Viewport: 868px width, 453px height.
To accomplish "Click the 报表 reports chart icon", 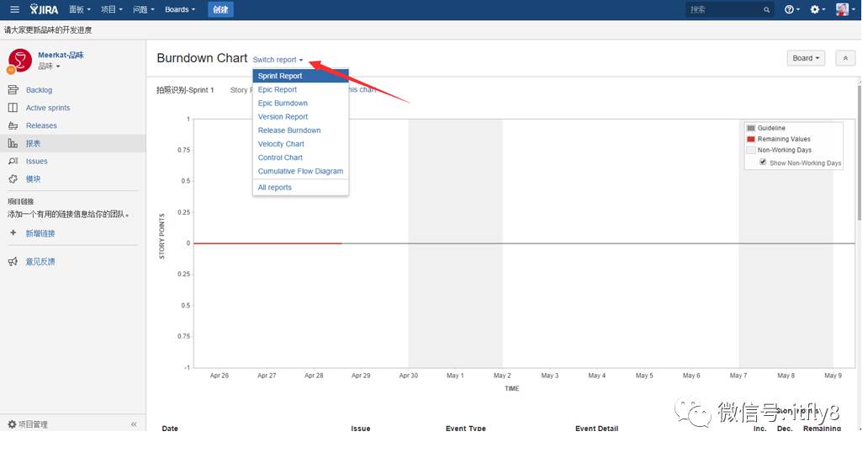I will [x=13, y=143].
